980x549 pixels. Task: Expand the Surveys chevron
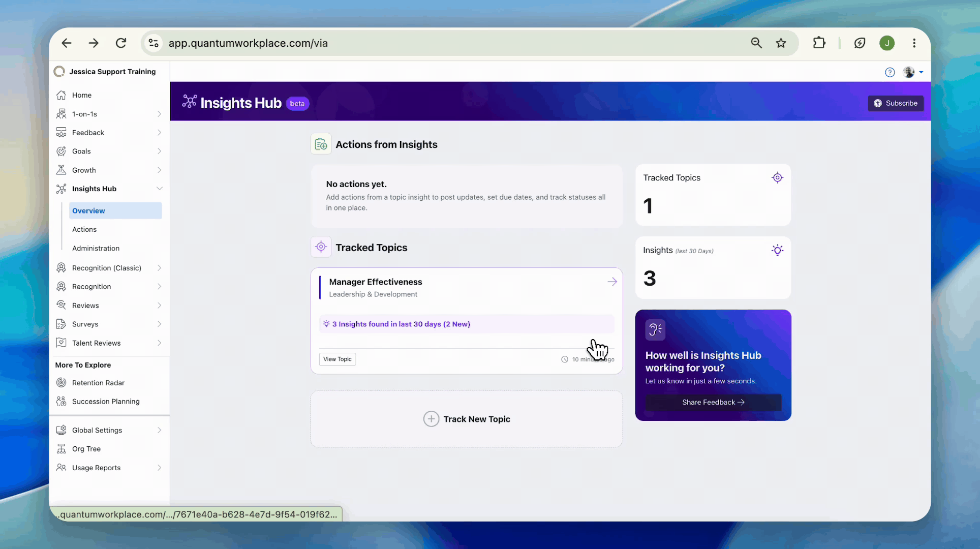159,324
